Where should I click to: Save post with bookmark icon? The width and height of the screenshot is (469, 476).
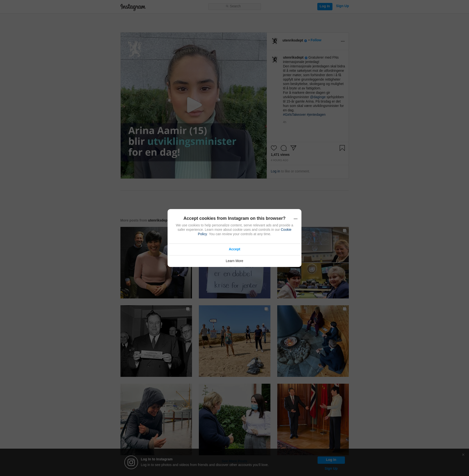pos(342,148)
